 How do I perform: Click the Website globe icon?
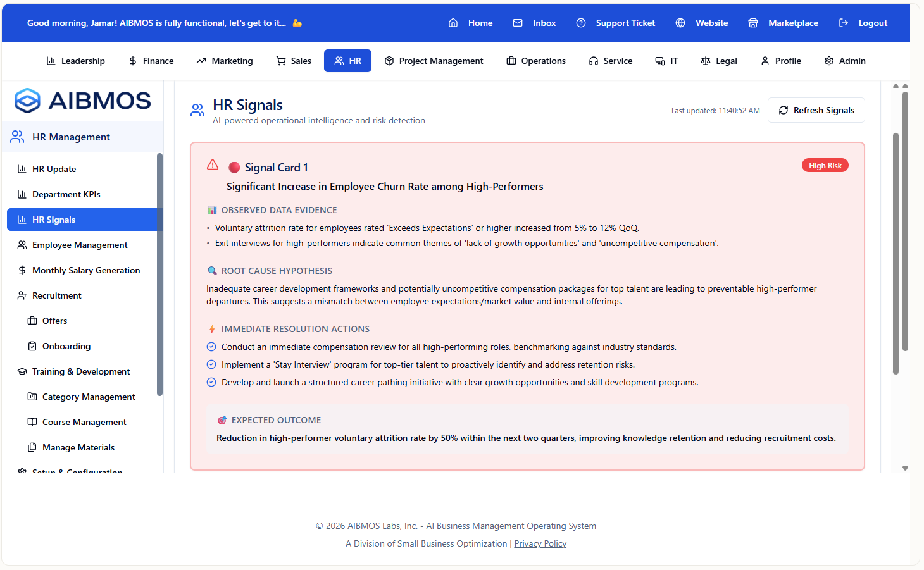coord(680,23)
